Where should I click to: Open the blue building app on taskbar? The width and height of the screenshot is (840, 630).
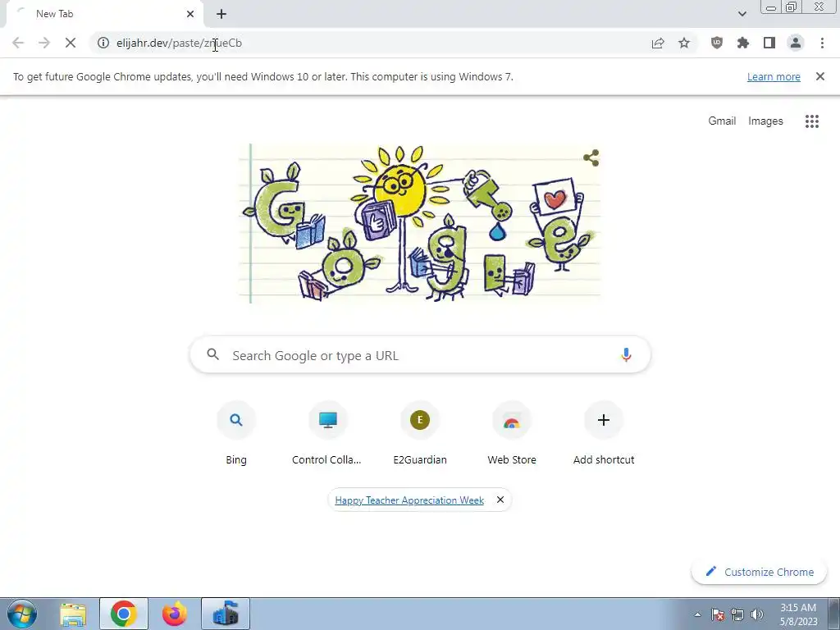point(226,614)
